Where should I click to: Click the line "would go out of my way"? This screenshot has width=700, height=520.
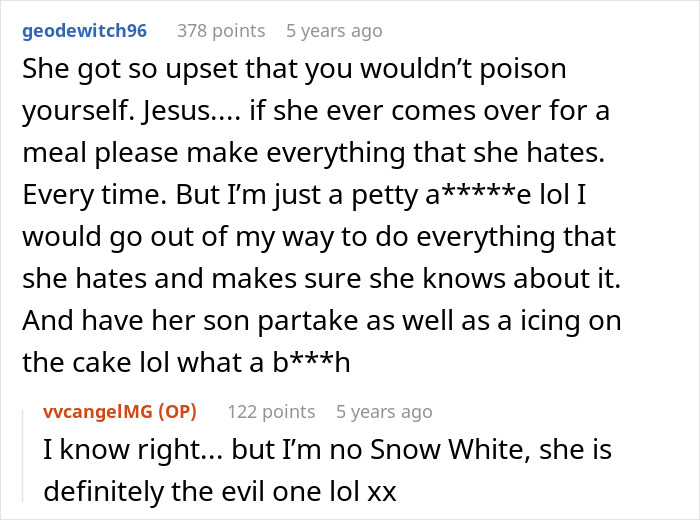tap(319, 237)
